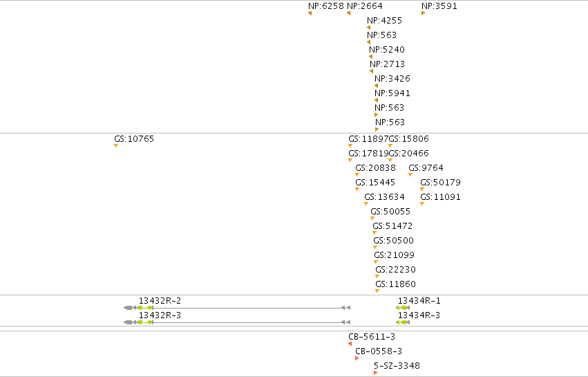Click the 13432R-2 transcript name

point(160,301)
